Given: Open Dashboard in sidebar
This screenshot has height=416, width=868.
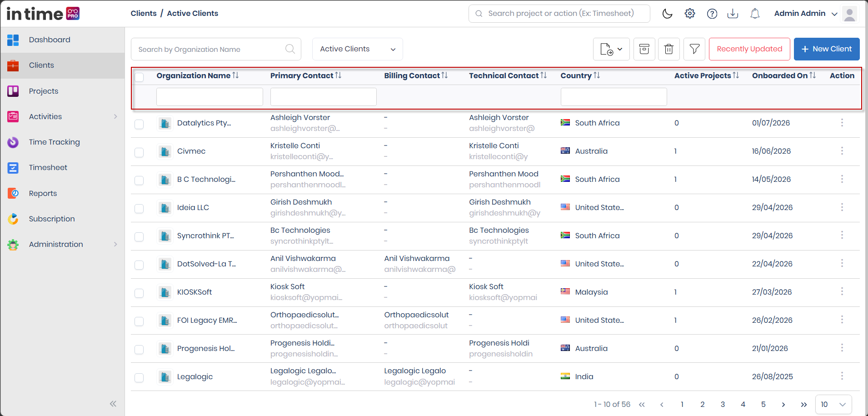Looking at the screenshot, I should [62, 40].
